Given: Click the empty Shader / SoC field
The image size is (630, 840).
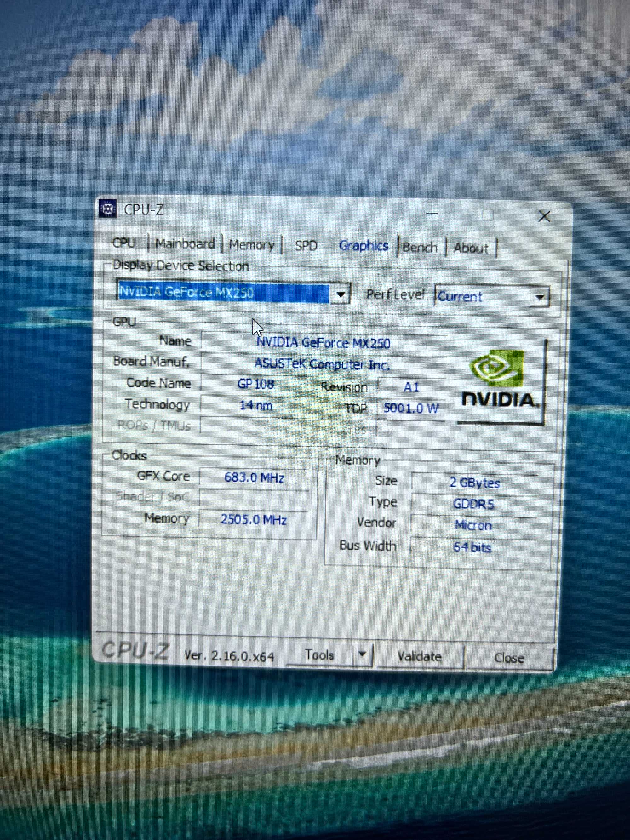Looking at the screenshot, I should point(254,499).
